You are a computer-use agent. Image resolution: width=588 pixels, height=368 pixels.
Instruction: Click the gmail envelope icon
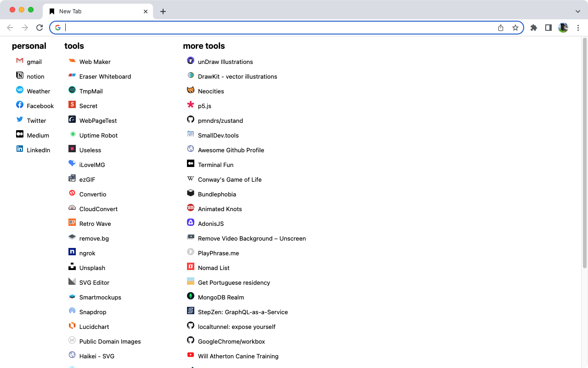click(x=20, y=60)
